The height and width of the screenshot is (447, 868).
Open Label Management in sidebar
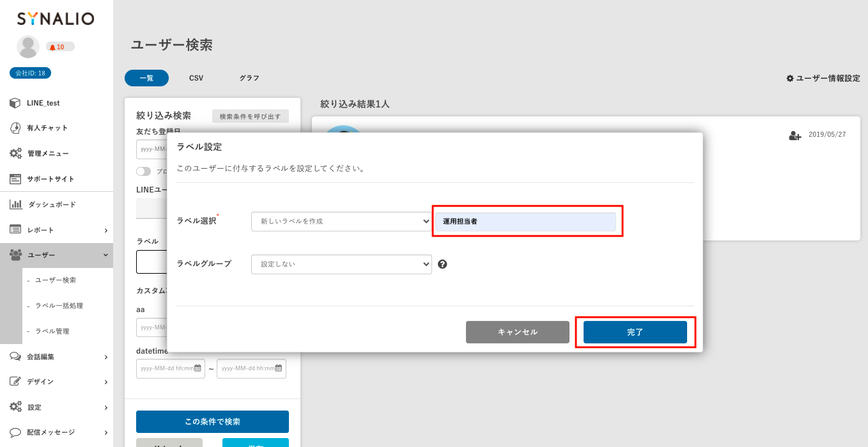point(52,331)
